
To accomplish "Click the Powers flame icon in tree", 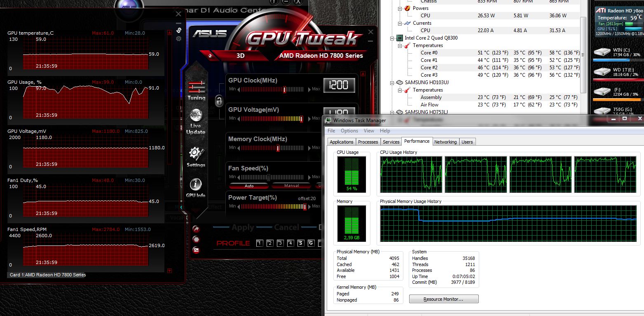I will (407, 8).
